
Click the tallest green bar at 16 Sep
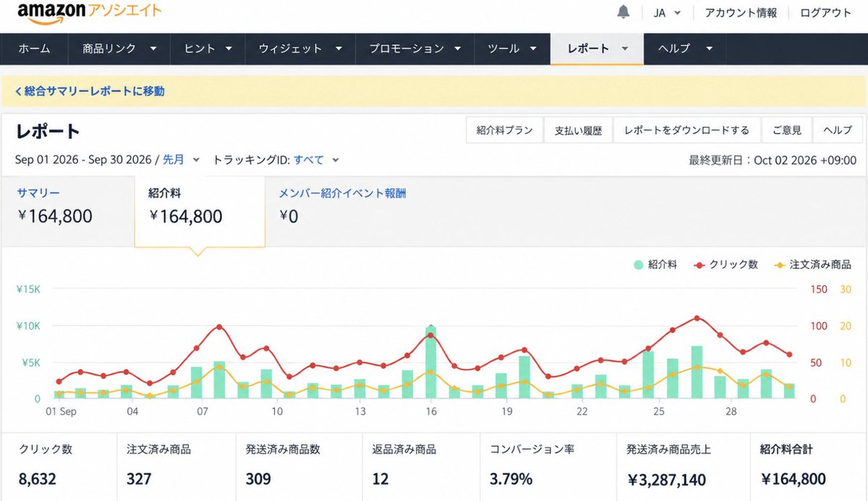431,362
